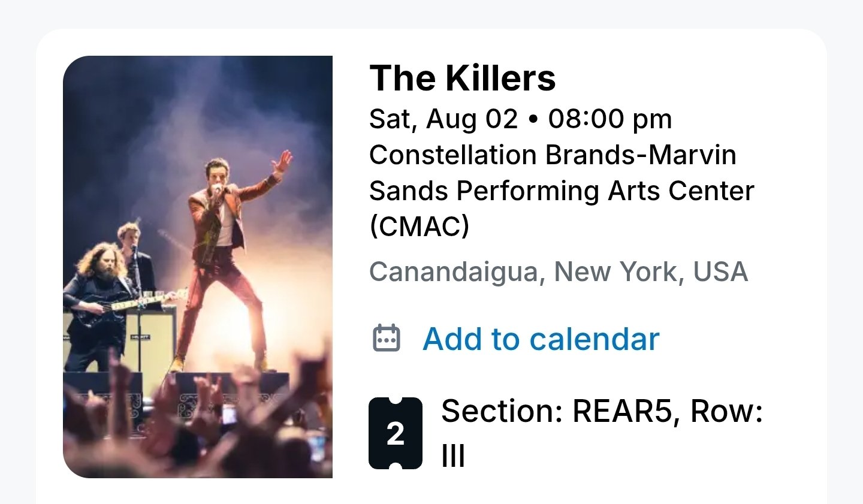Select the (CMAC) venue abbreviation
This screenshot has height=504, width=863.
point(420,227)
